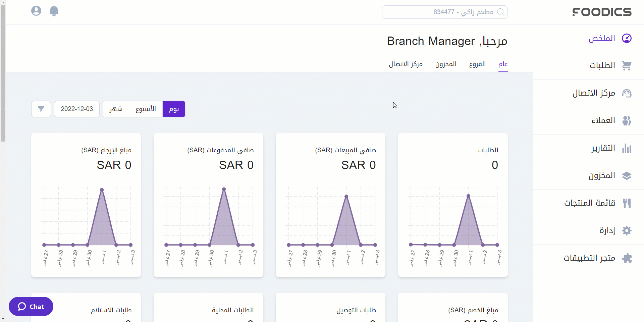Click the الطلبات المحلية card title
Screen dimensions: 644x322
tap(233, 310)
